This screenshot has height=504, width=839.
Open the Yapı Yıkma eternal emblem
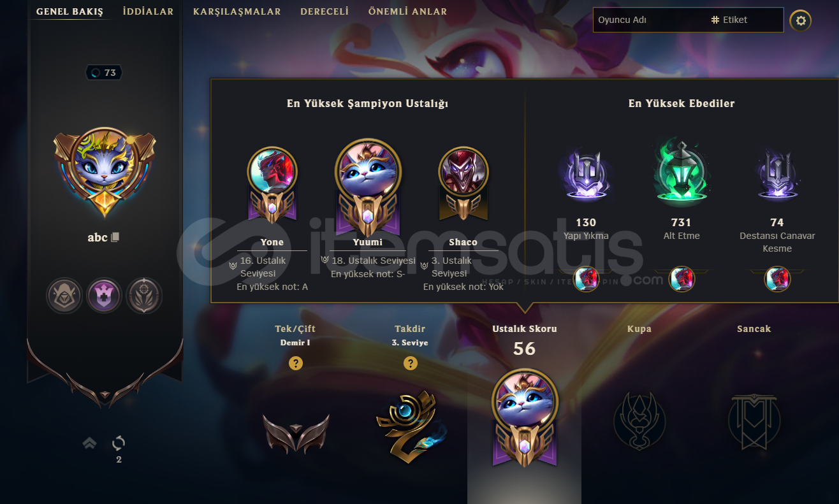(585, 173)
